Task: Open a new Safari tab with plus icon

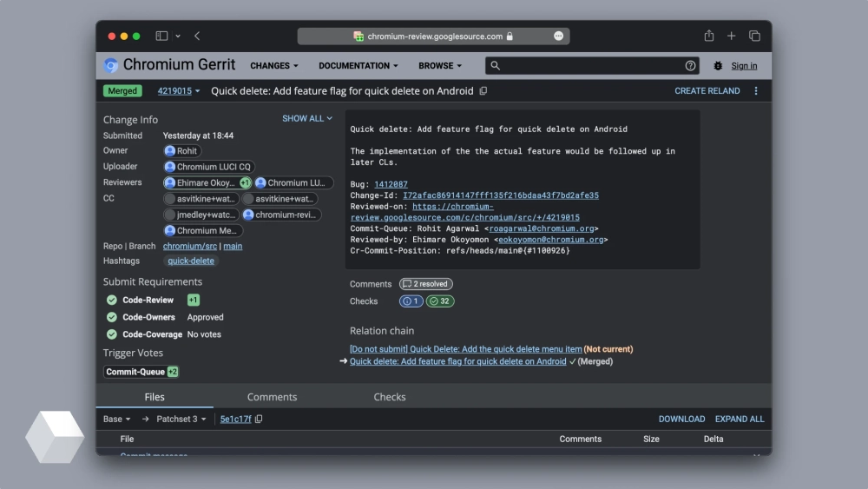Action: click(x=732, y=36)
